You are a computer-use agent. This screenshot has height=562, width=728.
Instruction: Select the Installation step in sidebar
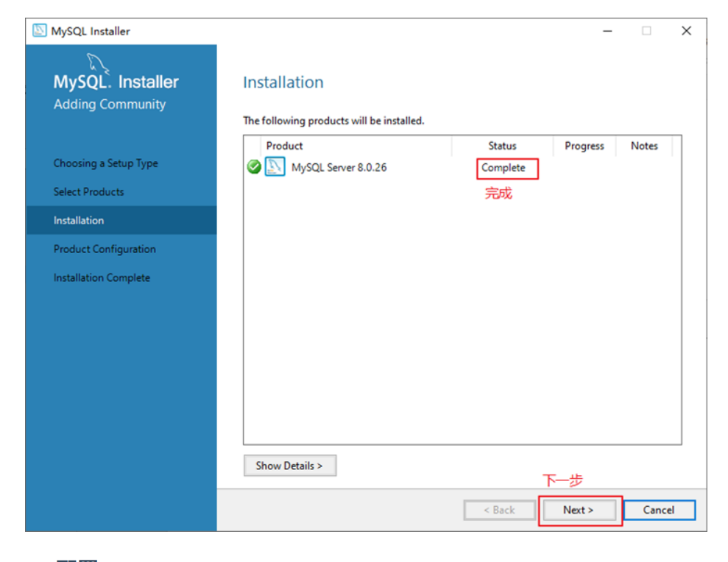pyautogui.click(x=121, y=221)
